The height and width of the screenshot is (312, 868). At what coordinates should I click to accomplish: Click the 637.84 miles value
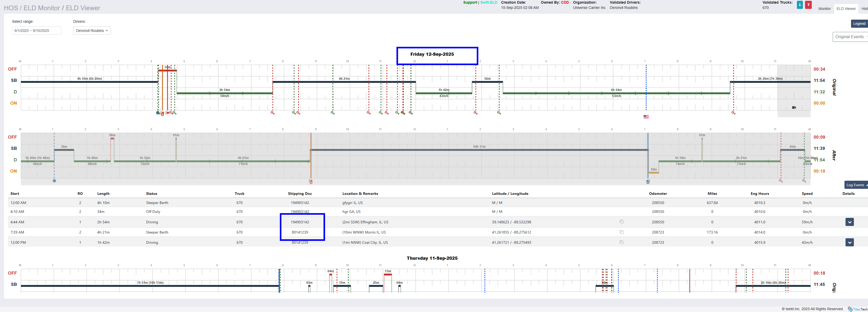pos(712,203)
